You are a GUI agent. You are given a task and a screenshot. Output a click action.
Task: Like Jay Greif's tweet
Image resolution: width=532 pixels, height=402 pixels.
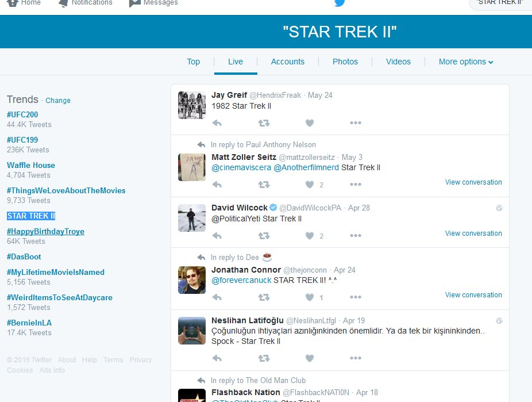(x=310, y=123)
